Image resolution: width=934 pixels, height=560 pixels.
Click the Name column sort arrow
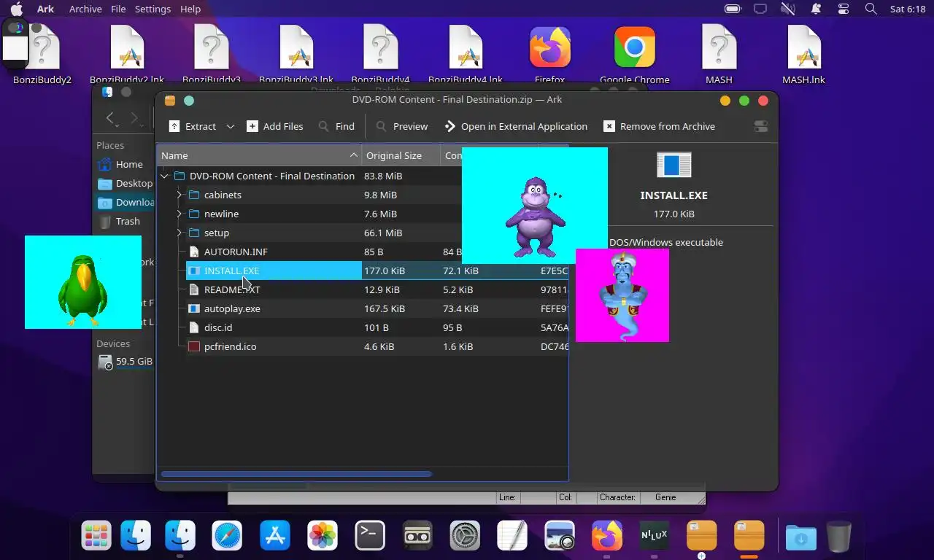[x=354, y=155]
